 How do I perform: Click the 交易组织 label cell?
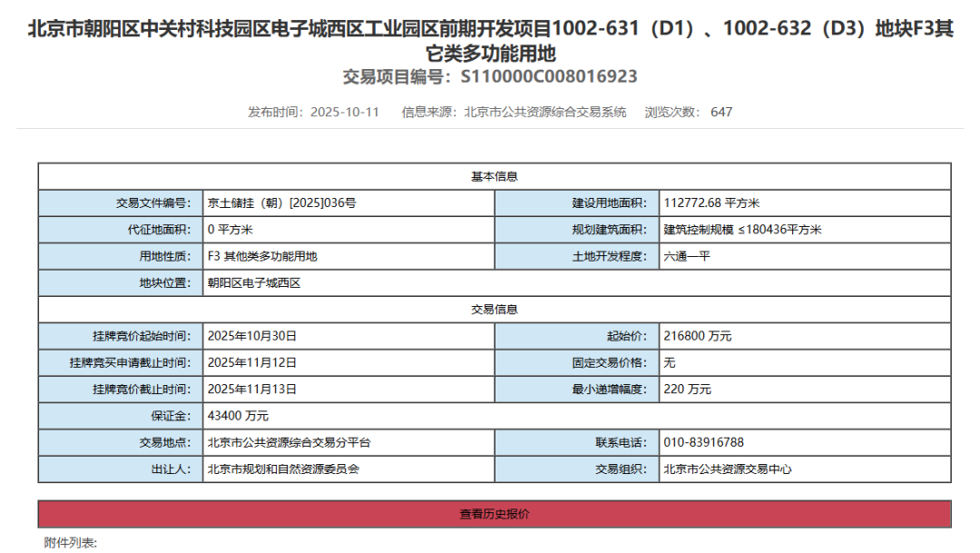577,469
